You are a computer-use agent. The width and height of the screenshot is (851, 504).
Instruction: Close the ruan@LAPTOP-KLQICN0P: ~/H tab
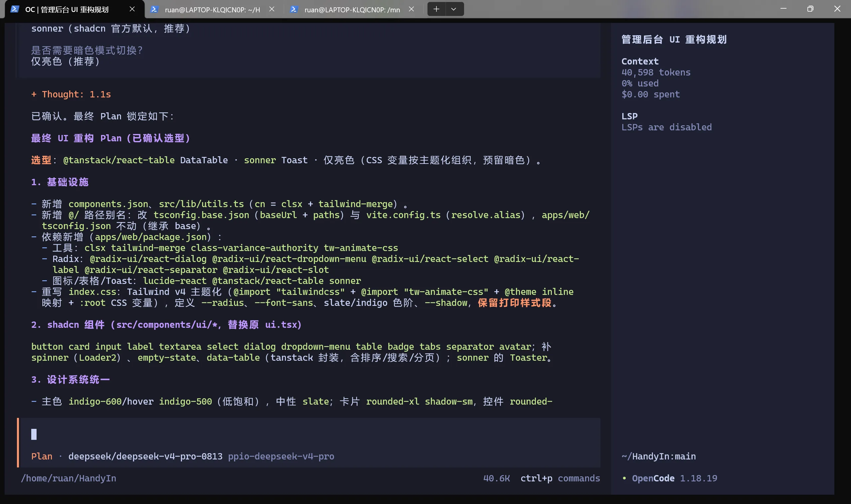tap(272, 9)
